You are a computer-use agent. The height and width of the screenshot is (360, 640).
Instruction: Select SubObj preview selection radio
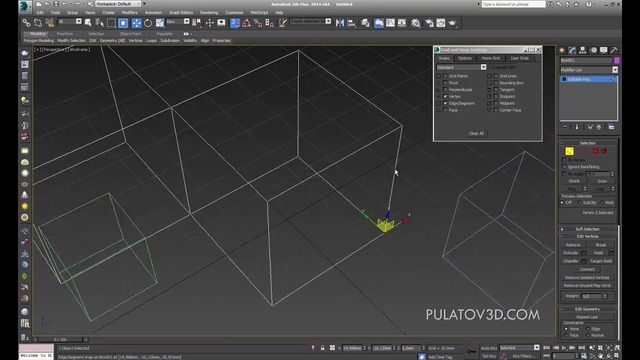pyautogui.click(x=579, y=202)
